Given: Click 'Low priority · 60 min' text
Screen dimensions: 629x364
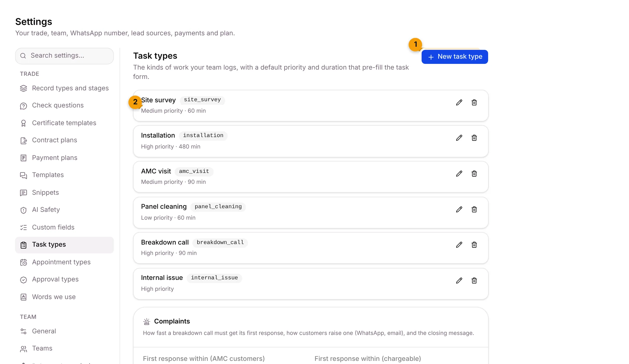Looking at the screenshot, I should click(x=168, y=218).
